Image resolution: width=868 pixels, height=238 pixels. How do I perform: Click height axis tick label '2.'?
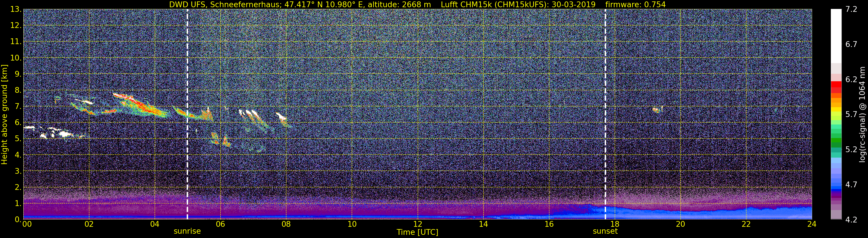[18, 188]
